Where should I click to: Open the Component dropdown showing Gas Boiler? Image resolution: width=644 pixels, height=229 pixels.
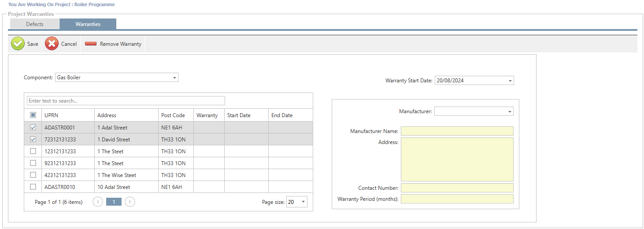[175, 78]
